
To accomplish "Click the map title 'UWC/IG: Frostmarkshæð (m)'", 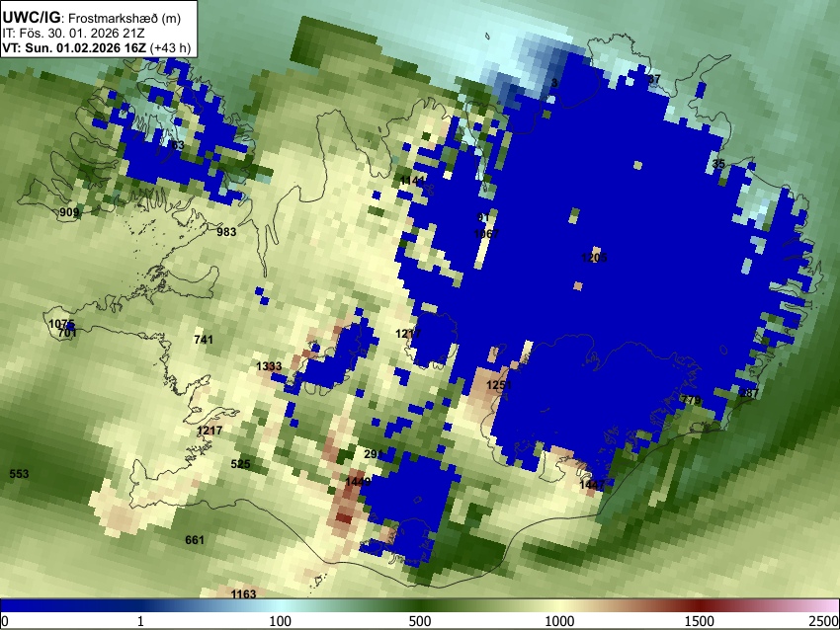I will coord(92,18).
